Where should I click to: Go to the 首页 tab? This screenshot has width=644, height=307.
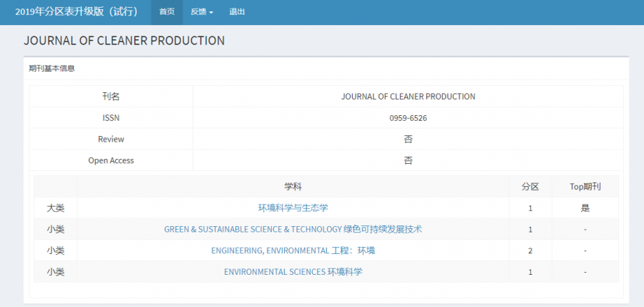[x=167, y=12]
